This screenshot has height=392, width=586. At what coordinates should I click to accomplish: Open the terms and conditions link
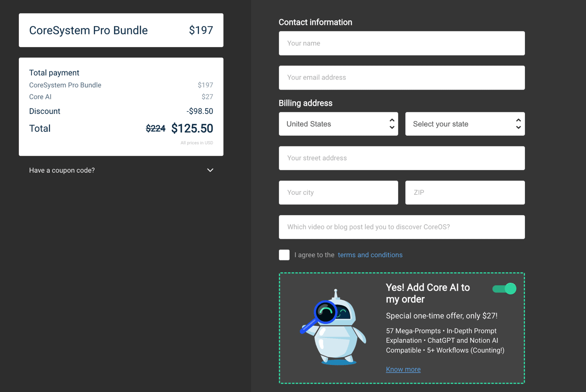coord(370,255)
